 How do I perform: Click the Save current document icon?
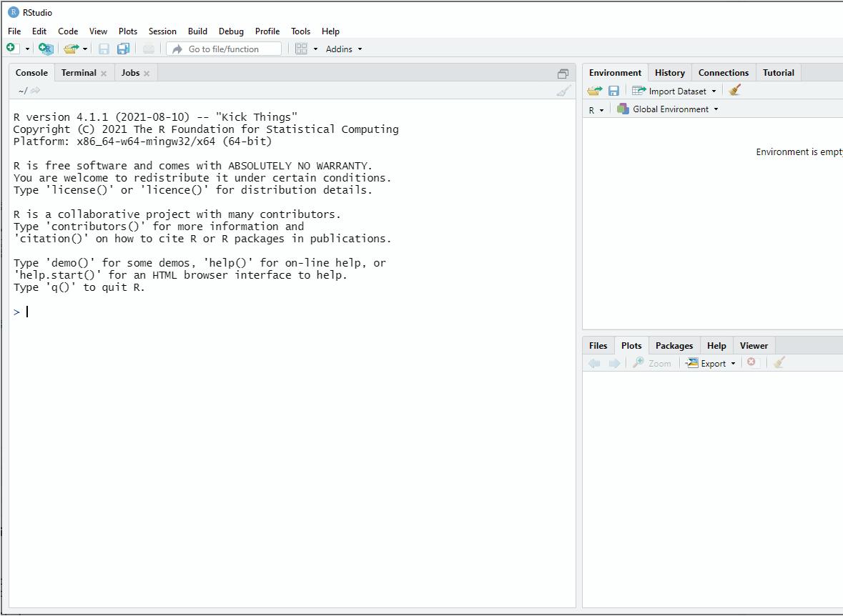point(104,49)
